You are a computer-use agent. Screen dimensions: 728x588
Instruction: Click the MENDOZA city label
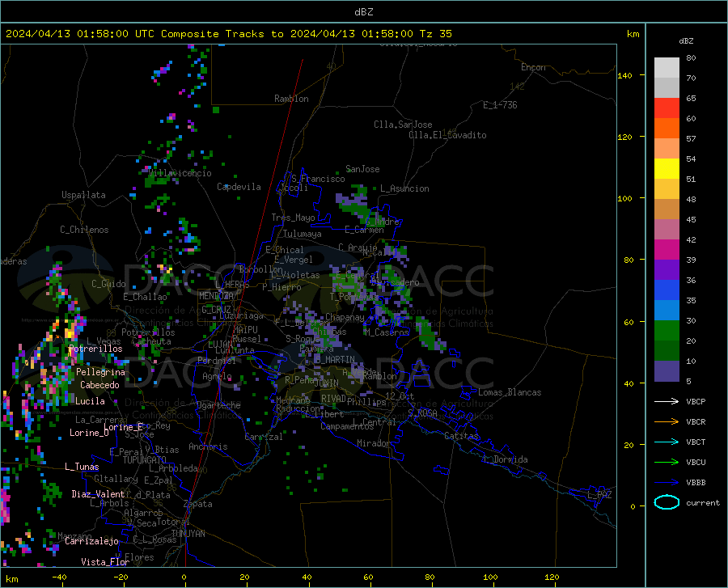[x=216, y=296]
